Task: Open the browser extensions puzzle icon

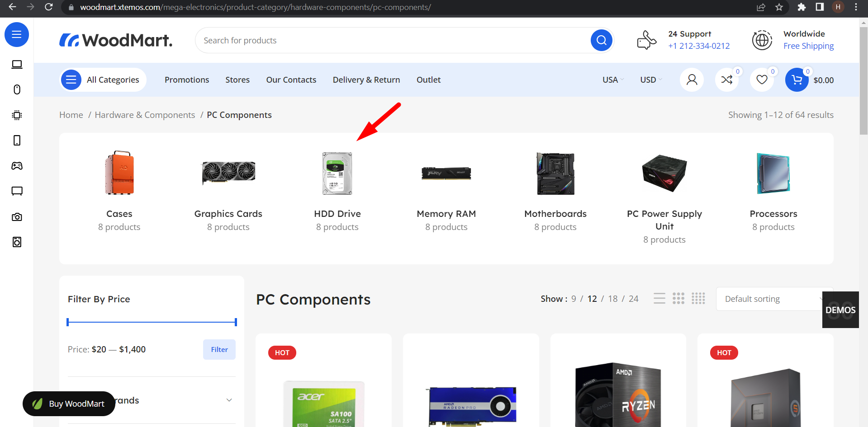Action: [x=802, y=7]
